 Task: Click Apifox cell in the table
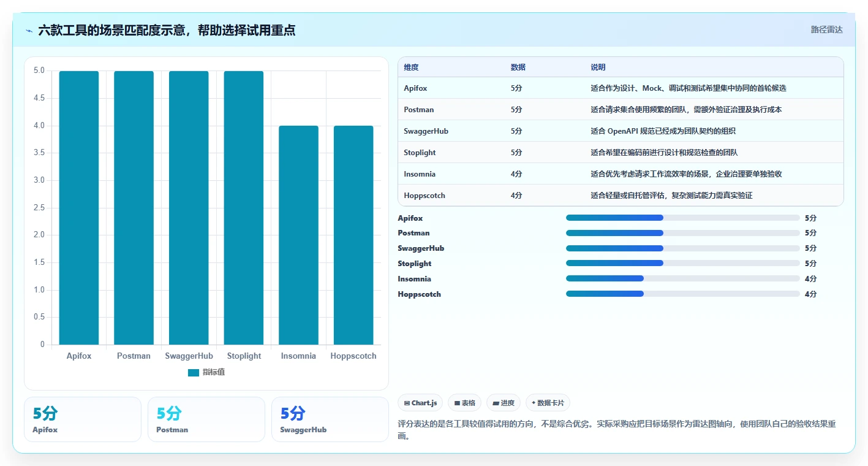click(x=415, y=88)
